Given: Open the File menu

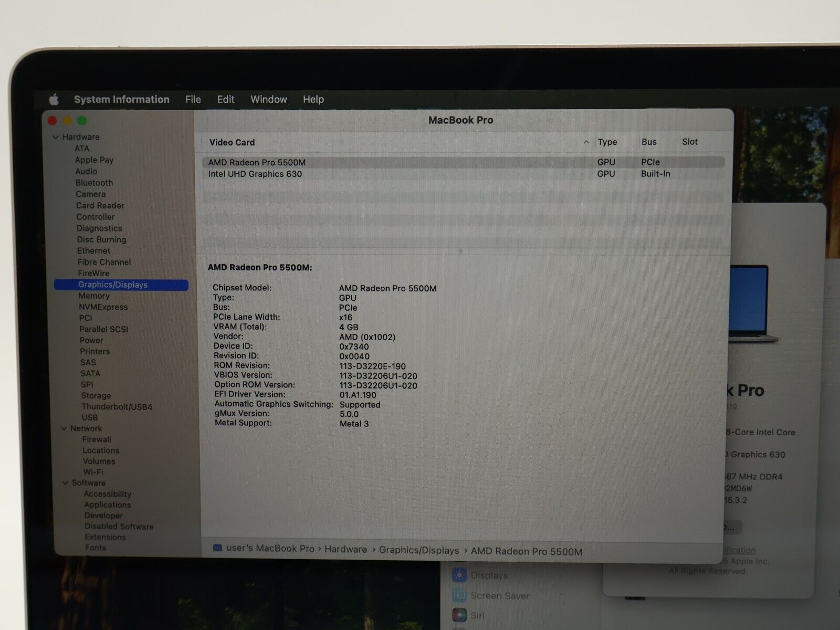Looking at the screenshot, I should point(193,99).
